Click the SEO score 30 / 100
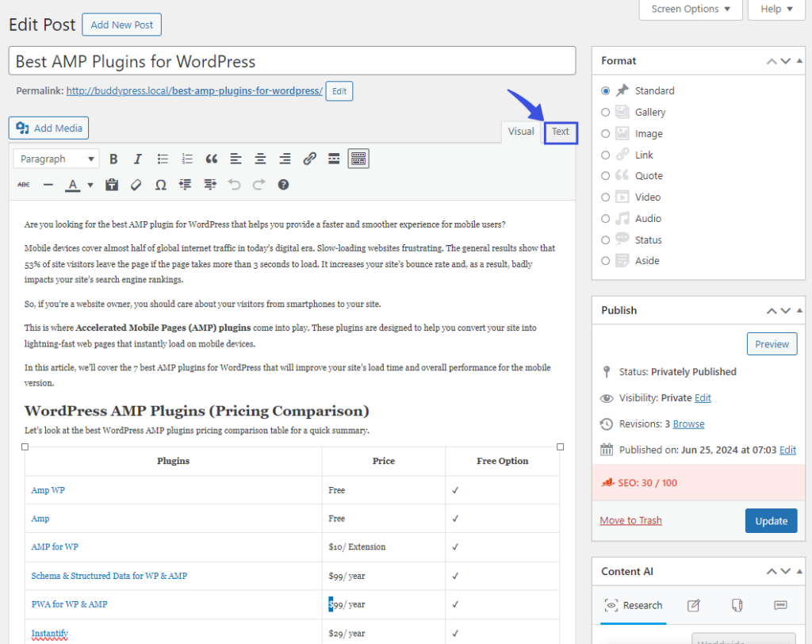This screenshot has height=644, width=812. tap(647, 483)
